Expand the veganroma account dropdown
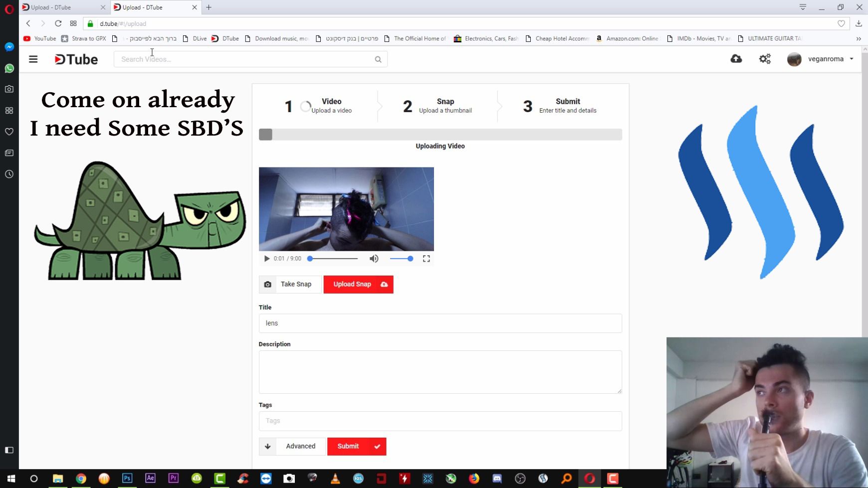This screenshot has width=868, height=488. 852,59
